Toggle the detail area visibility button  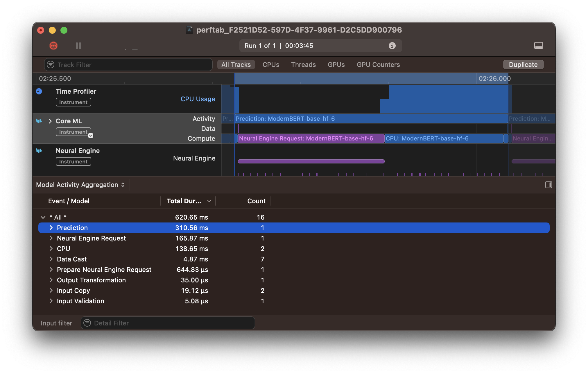coord(538,46)
